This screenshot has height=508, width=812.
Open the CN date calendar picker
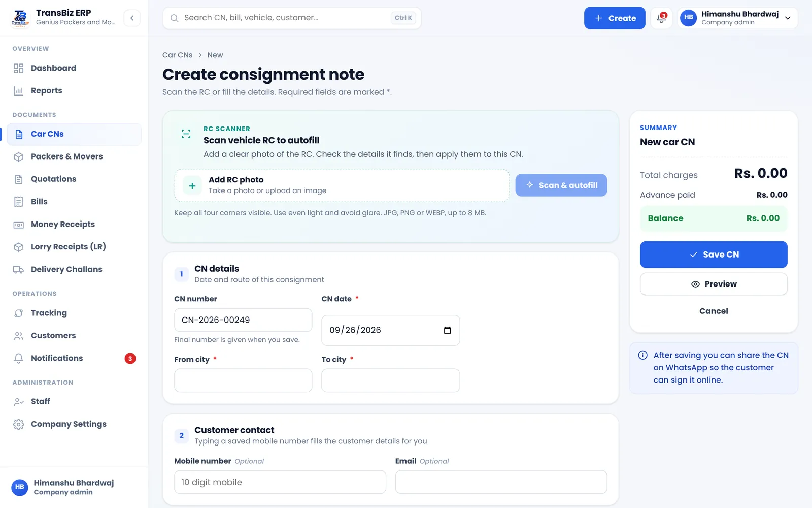coord(447,331)
